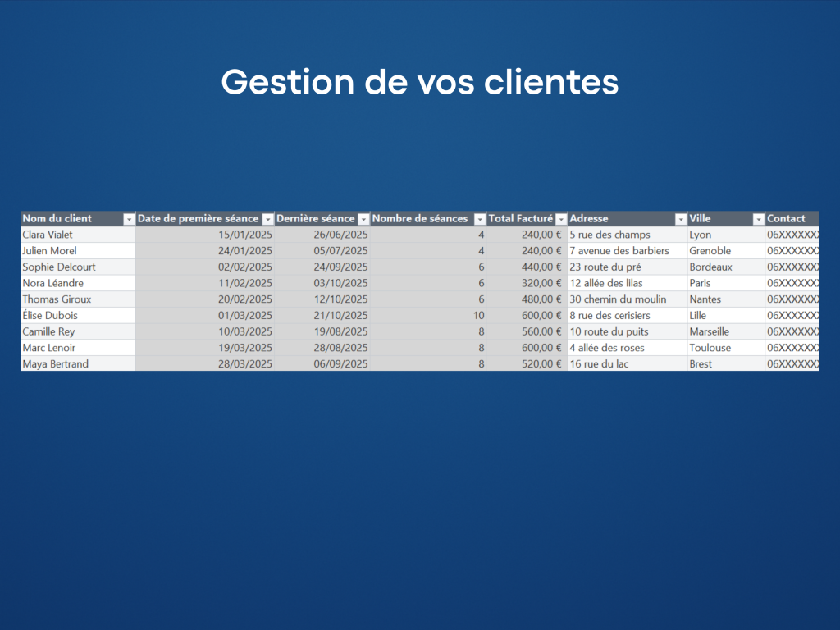Click the address '5 rue des champs'
Viewport: 840px width, 630px height.
(x=609, y=235)
